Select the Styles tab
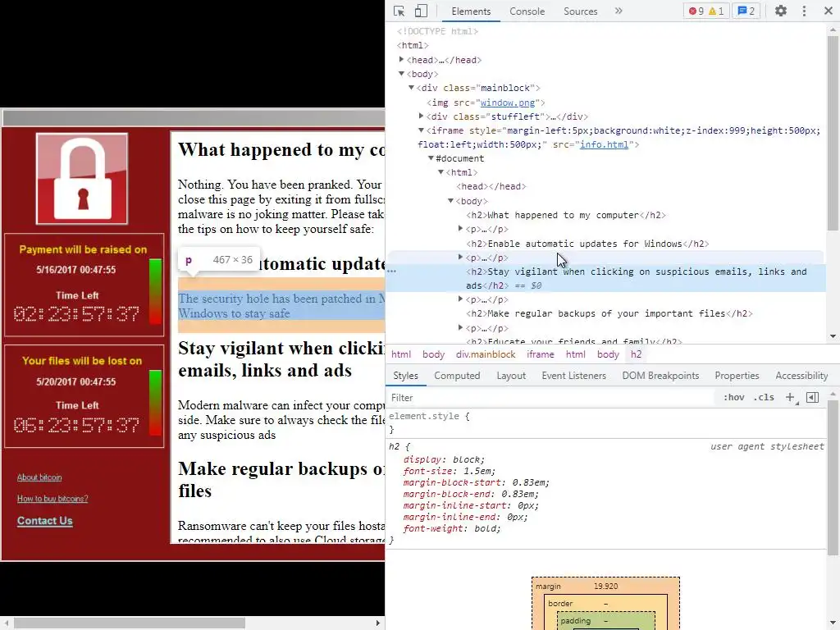This screenshot has height=630, width=840. click(405, 376)
